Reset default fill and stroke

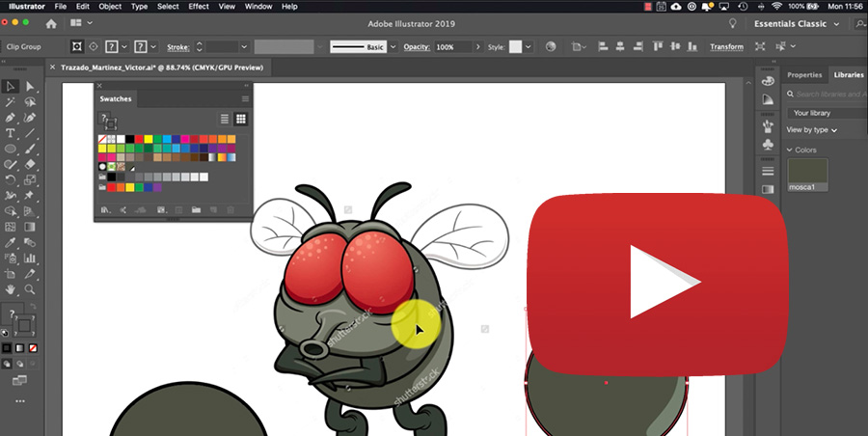click(5, 333)
